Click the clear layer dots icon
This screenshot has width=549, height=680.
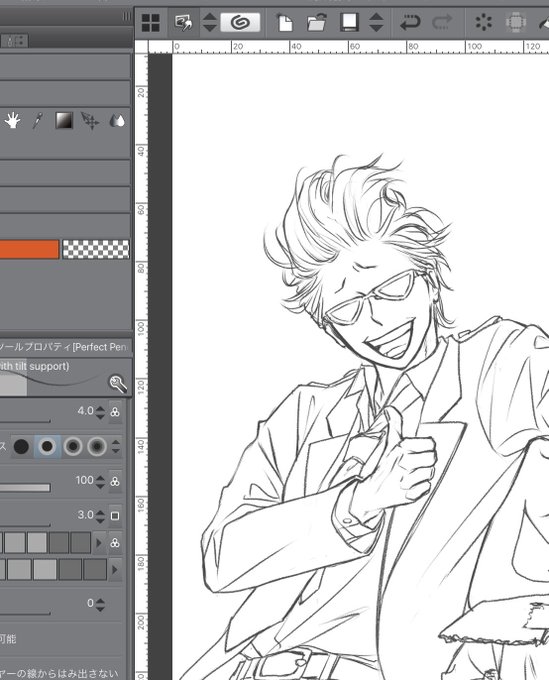pos(483,22)
